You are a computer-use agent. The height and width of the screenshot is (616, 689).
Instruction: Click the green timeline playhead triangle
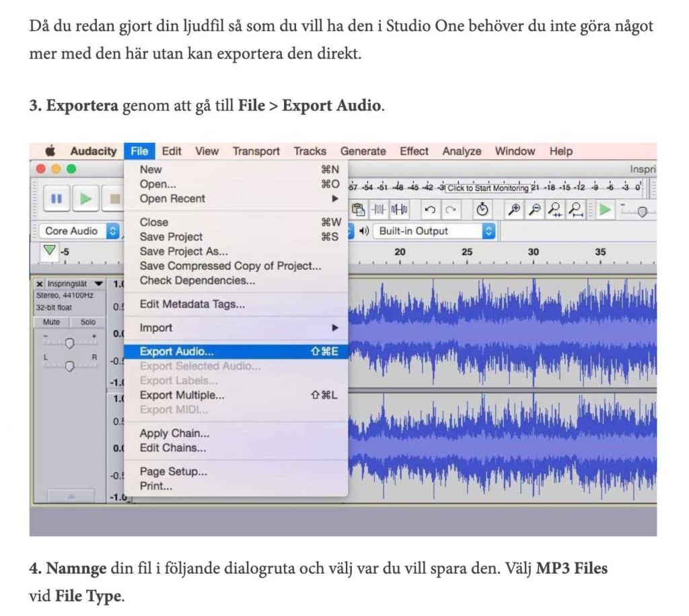(50, 250)
